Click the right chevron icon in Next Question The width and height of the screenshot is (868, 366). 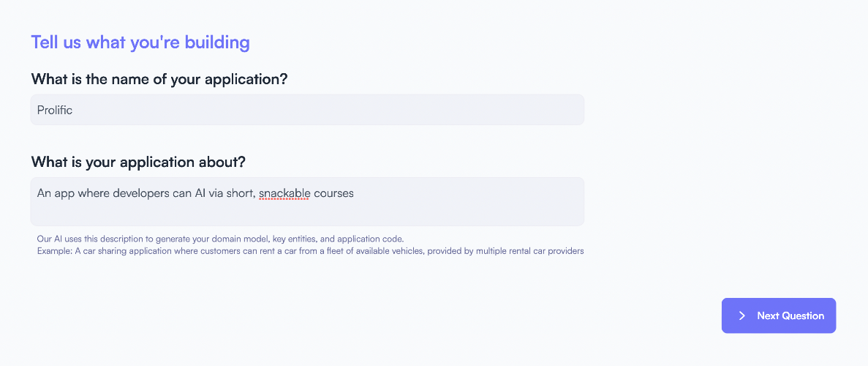click(742, 315)
